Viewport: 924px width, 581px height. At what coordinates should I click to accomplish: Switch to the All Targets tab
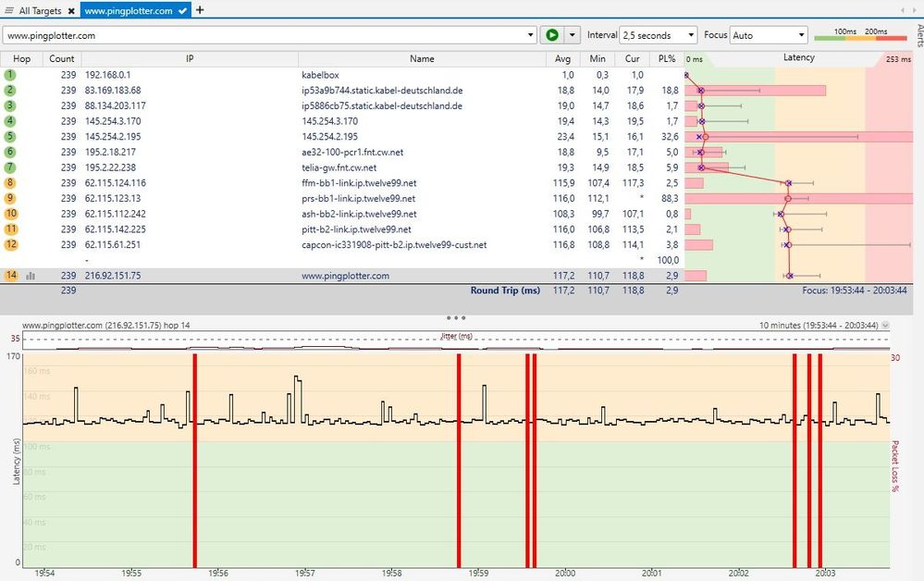point(40,10)
